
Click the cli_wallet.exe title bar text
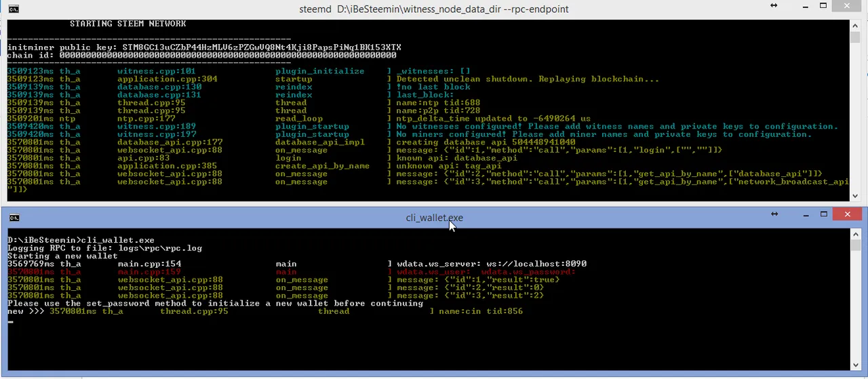click(x=435, y=218)
